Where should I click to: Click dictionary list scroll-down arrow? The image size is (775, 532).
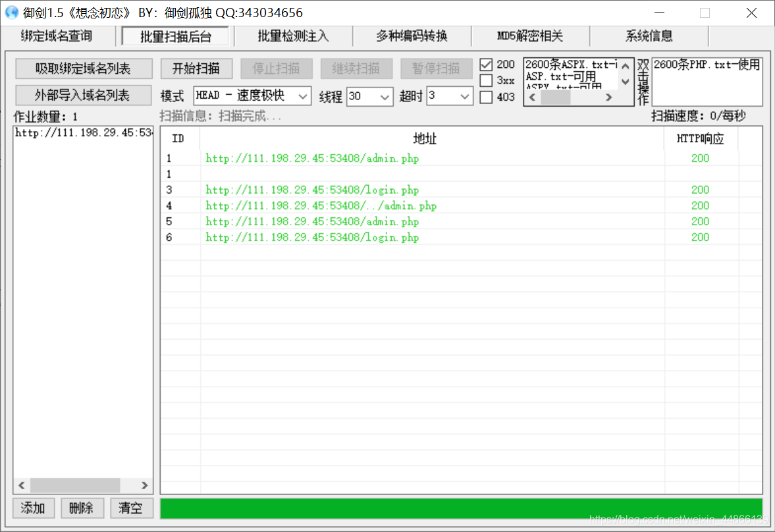point(626,82)
